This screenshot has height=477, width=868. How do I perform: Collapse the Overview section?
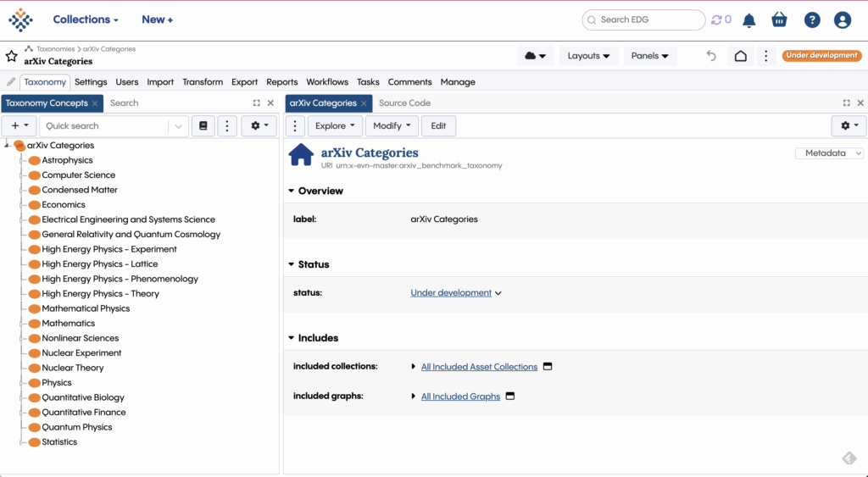292,191
